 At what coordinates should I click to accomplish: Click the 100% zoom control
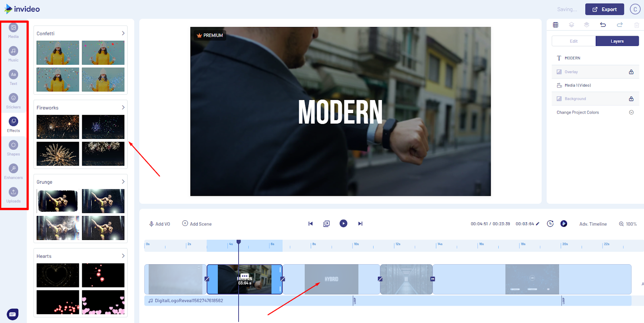pyautogui.click(x=628, y=224)
